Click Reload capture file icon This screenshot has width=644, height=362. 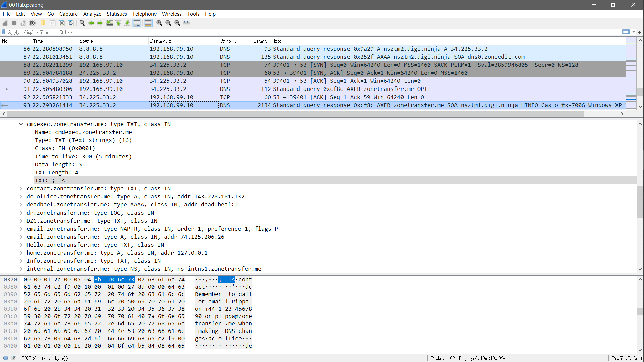pyautogui.click(x=71, y=23)
